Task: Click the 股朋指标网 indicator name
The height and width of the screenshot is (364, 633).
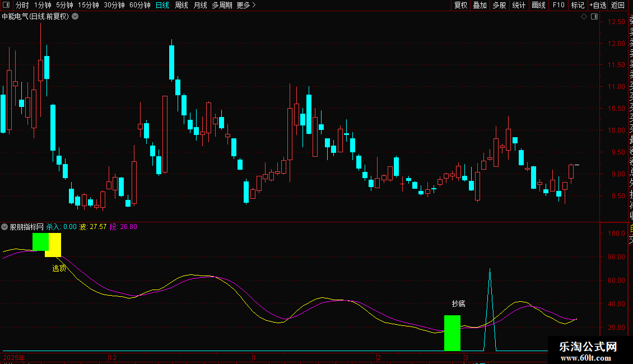Action: click(27, 227)
